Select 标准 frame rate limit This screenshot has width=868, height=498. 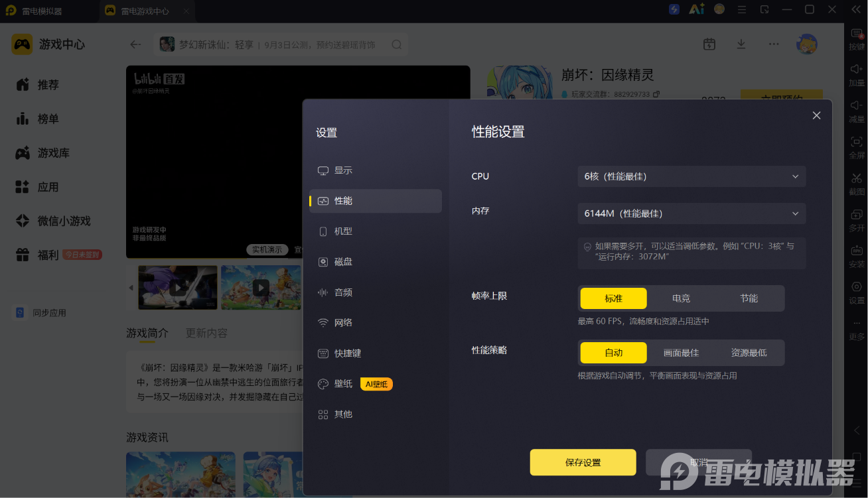tap(613, 298)
